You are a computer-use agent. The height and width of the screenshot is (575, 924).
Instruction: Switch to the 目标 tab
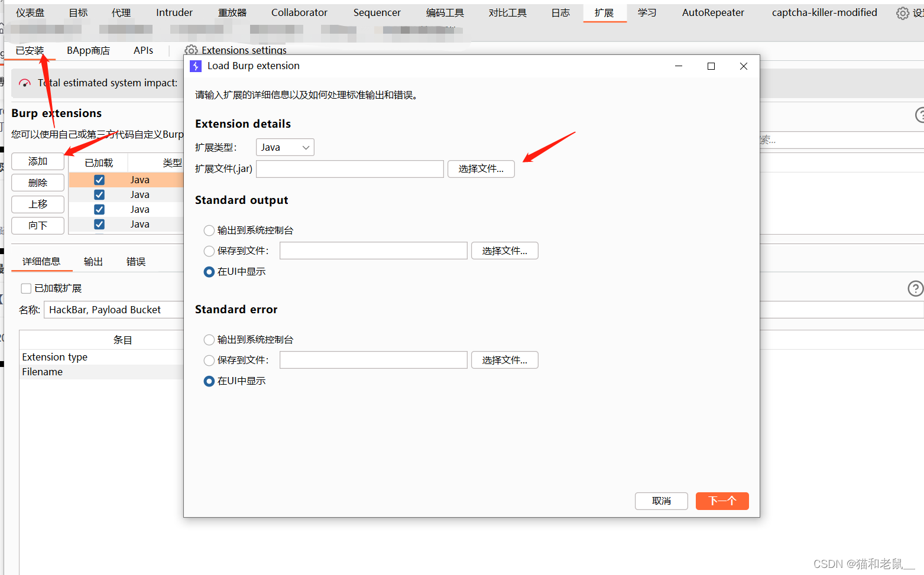(x=78, y=12)
